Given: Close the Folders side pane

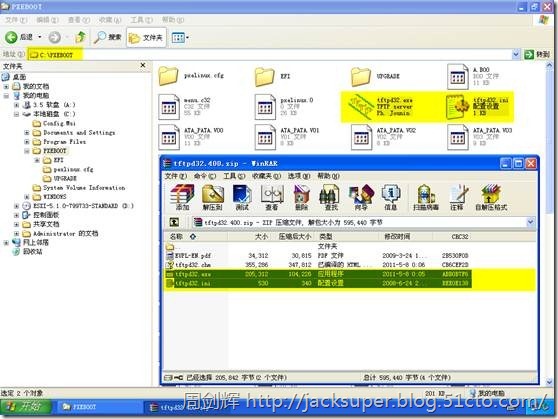Looking at the screenshot, I should [x=143, y=65].
